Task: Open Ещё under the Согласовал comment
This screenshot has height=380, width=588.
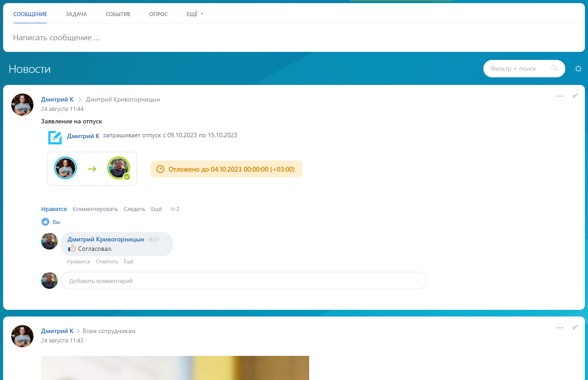Action: click(129, 262)
